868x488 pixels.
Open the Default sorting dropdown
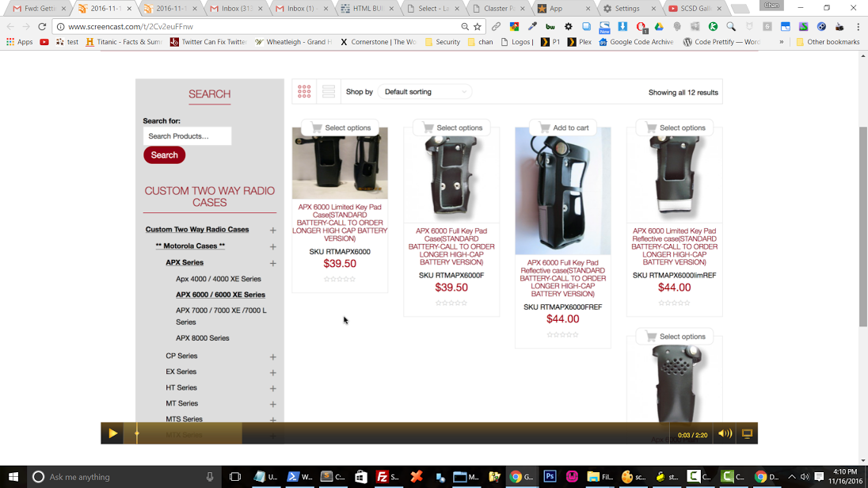pyautogui.click(x=424, y=92)
